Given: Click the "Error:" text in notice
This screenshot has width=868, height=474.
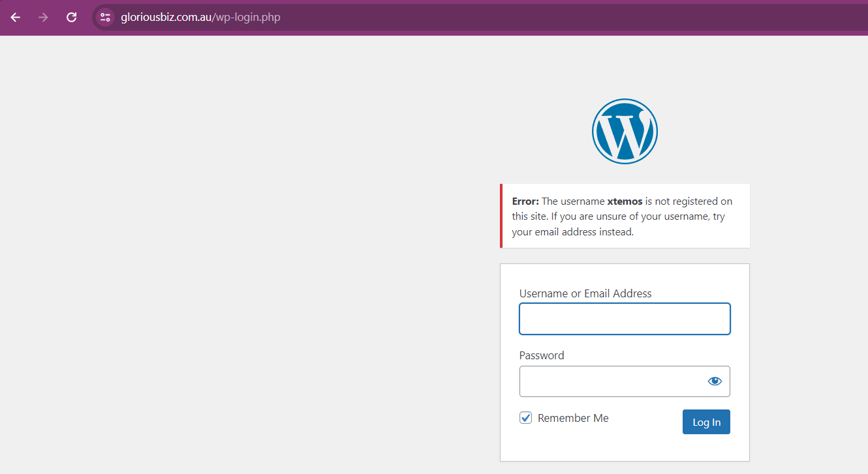Looking at the screenshot, I should [x=525, y=201].
